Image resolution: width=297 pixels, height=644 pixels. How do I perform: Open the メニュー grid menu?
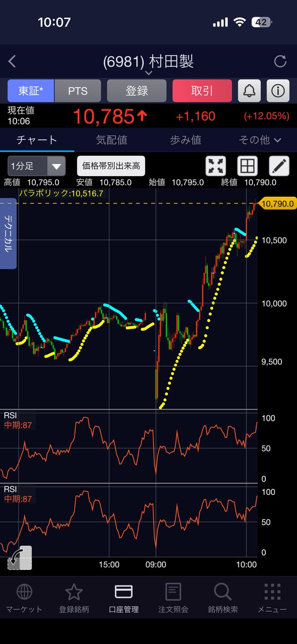coord(272,598)
